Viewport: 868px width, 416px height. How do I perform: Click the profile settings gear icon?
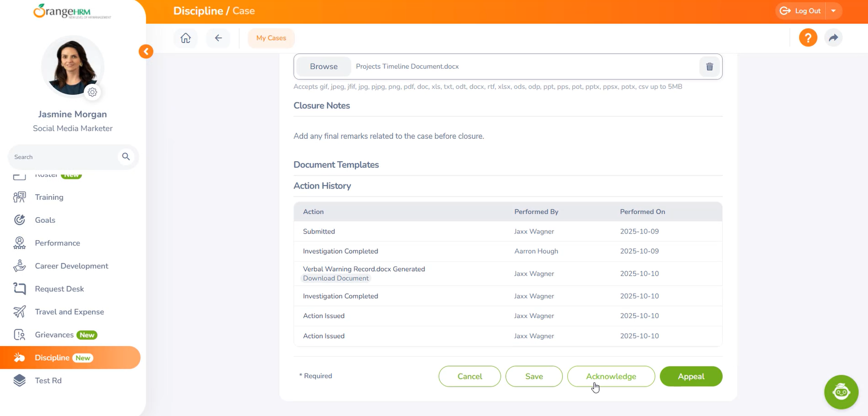92,92
